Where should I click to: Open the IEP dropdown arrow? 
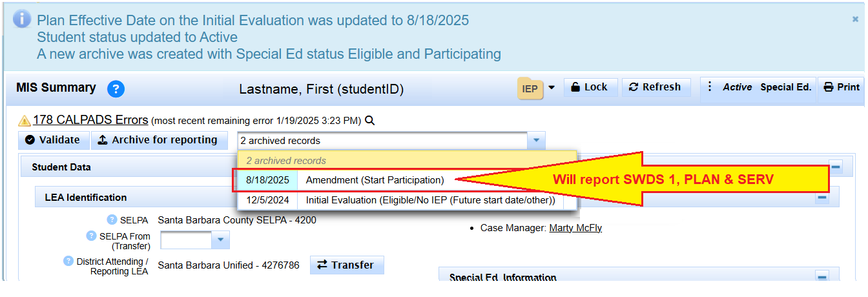[552, 88]
